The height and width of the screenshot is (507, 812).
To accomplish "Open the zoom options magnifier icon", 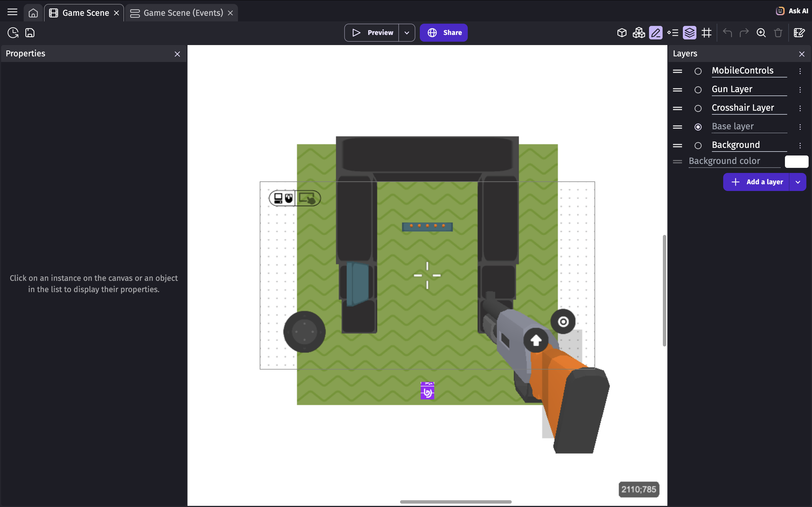I will click(x=761, y=32).
